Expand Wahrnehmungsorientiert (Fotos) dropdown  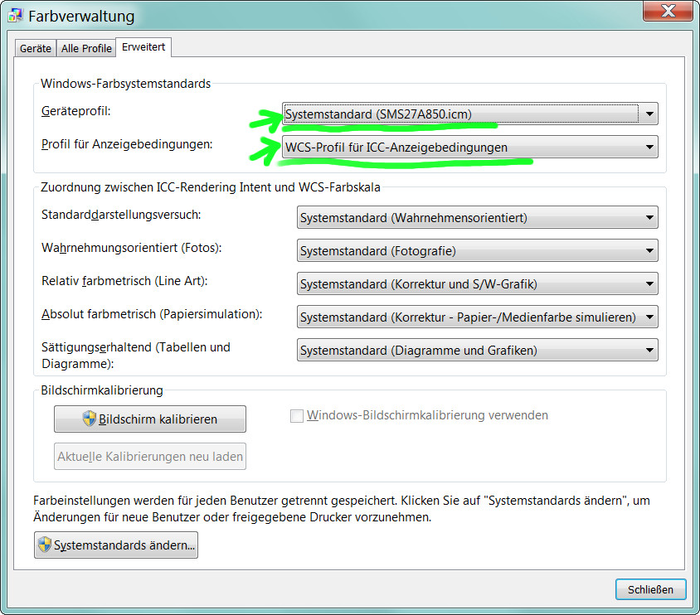click(477, 251)
